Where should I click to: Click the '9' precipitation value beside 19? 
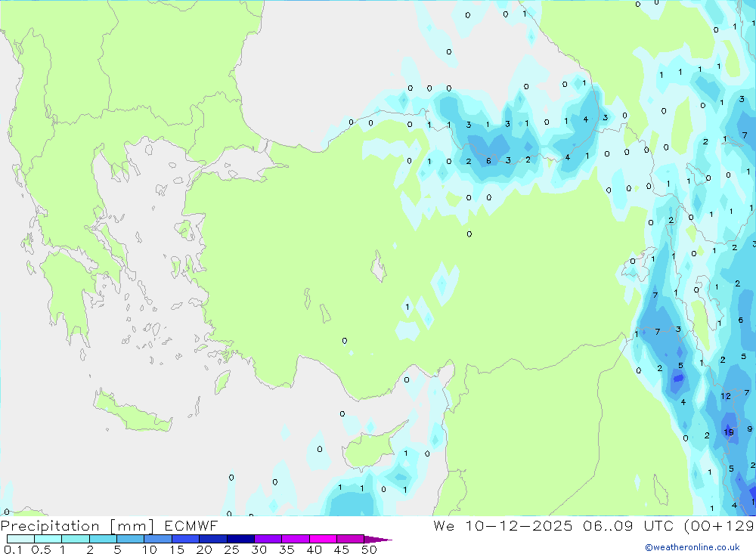[x=749, y=429]
